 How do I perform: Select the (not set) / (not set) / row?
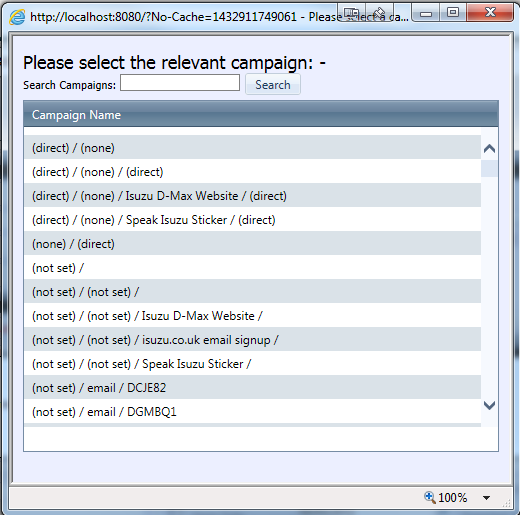pos(252,291)
